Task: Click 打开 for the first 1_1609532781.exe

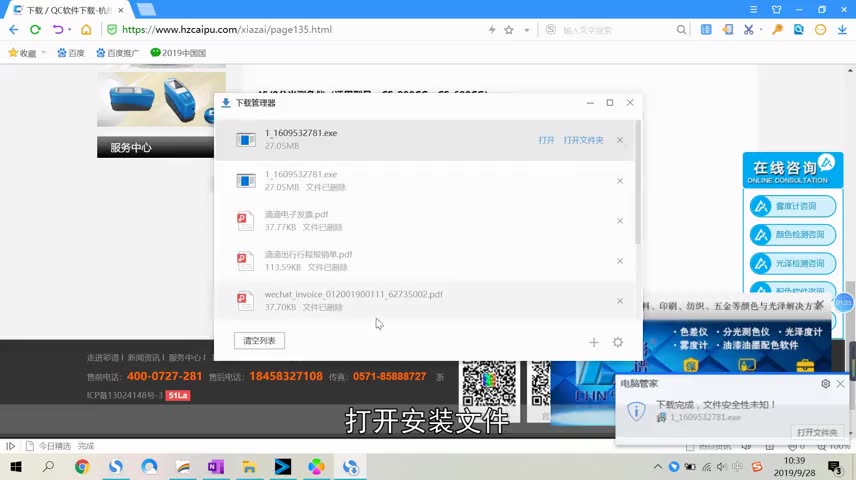Action: (x=546, y=140)
